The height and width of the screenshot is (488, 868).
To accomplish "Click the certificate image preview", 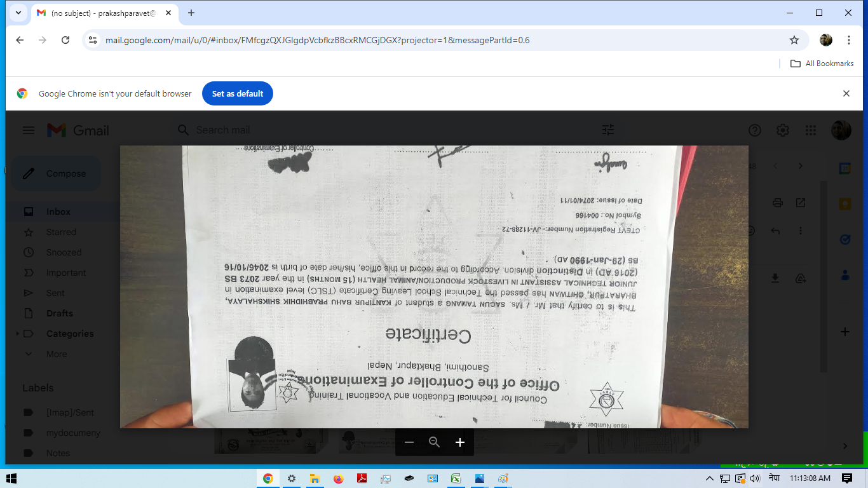I will click(x=434, y=287).
